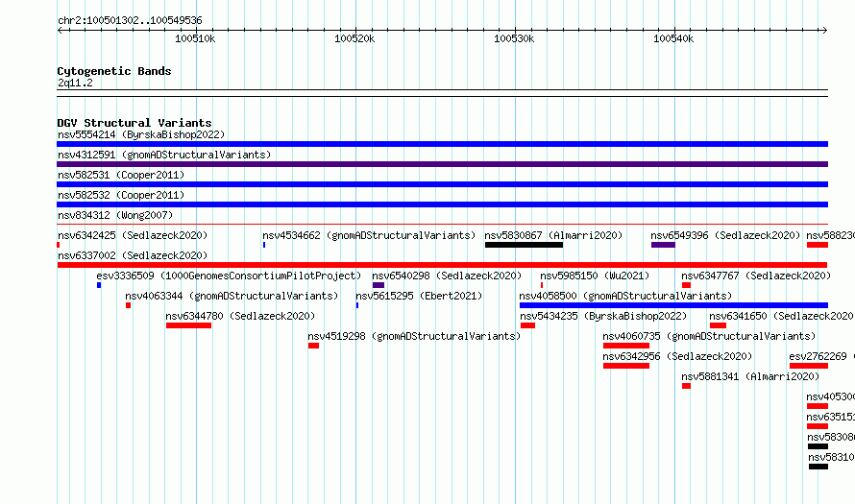
Task: Click the nsv5881341 (Almarri2020) label
Action: coord(750,376)
